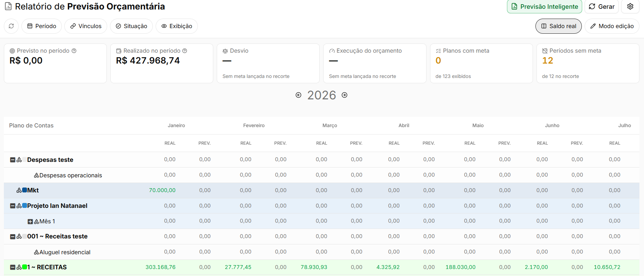Click the RECEITAS January value 303.168,76

point(161,267)
